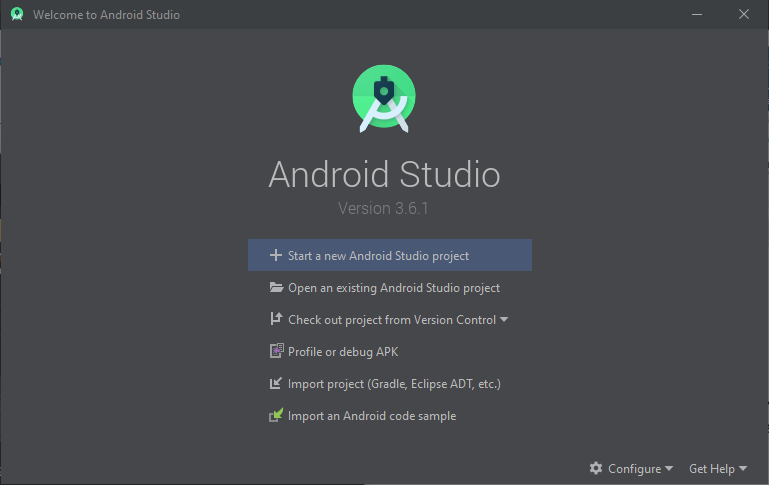Minimize the Welcome to Android Studio window

coord(697,14)
